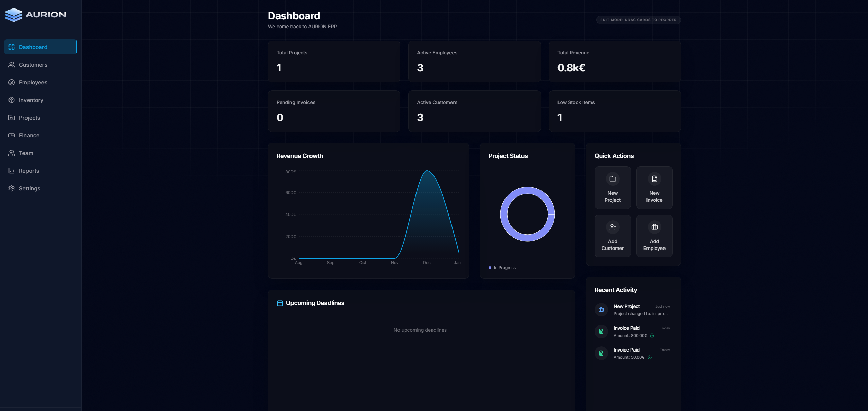Select the Total Revenue stat card
The width and height of the screenshot is (868, 411).
[x=615, y=62]
